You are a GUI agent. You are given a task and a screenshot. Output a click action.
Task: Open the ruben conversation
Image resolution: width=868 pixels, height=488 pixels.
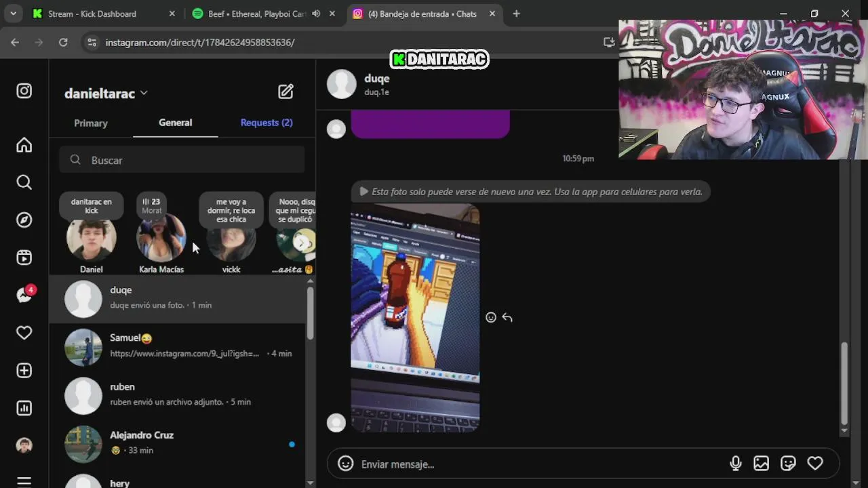(178, 395)
